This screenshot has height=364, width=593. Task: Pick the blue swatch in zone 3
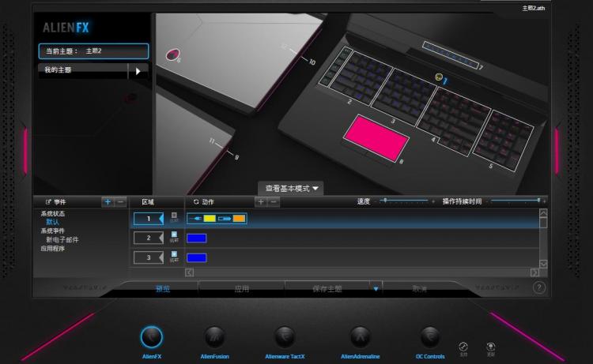point(197,257)
